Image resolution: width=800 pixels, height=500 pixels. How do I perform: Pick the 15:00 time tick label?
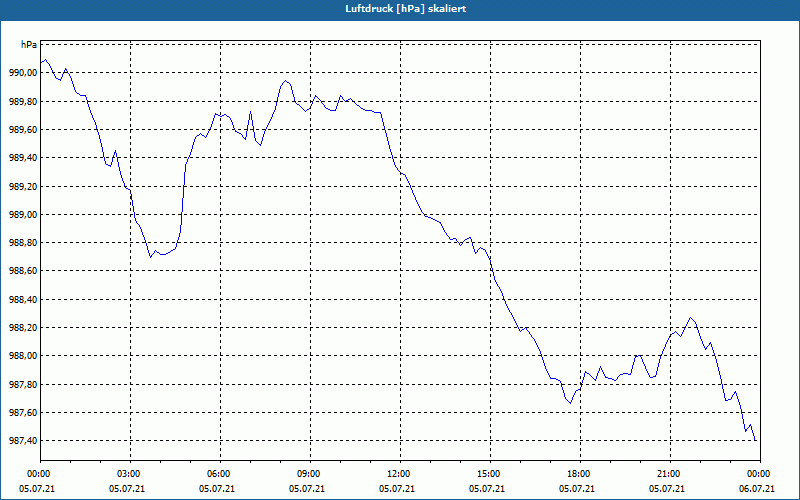490,474
